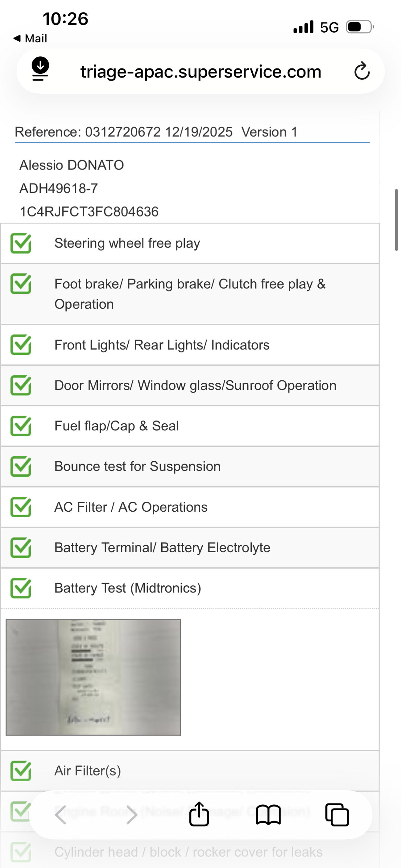Open the Bookmarks book icon
This screenshot has width=401, height=868.
[x=268, y=815]
